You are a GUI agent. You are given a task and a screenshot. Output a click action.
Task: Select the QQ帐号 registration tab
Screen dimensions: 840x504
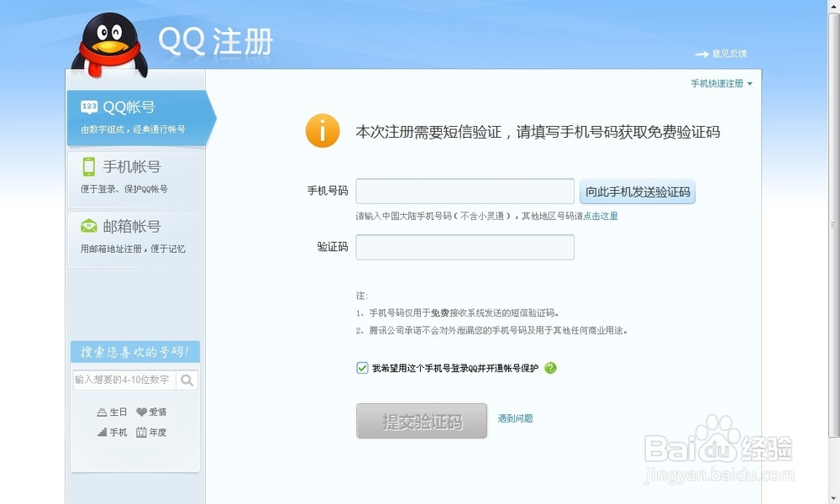click(x=141, y=118)
